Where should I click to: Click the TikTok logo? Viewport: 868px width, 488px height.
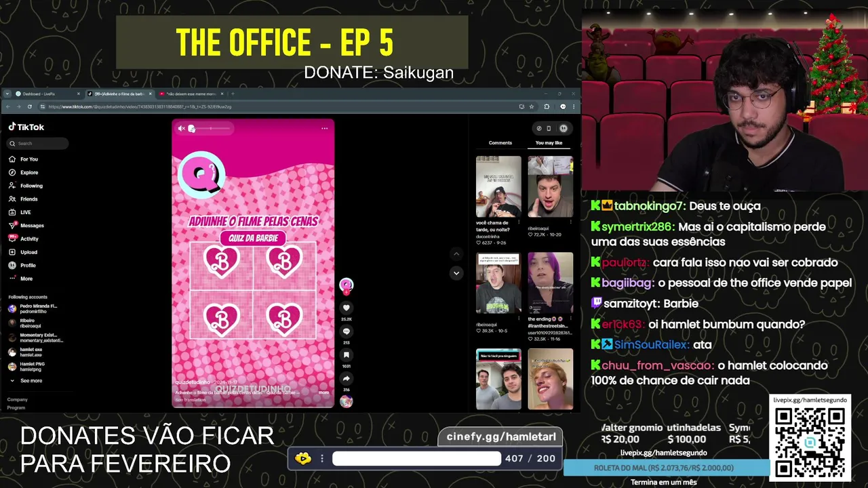[26, 127]
